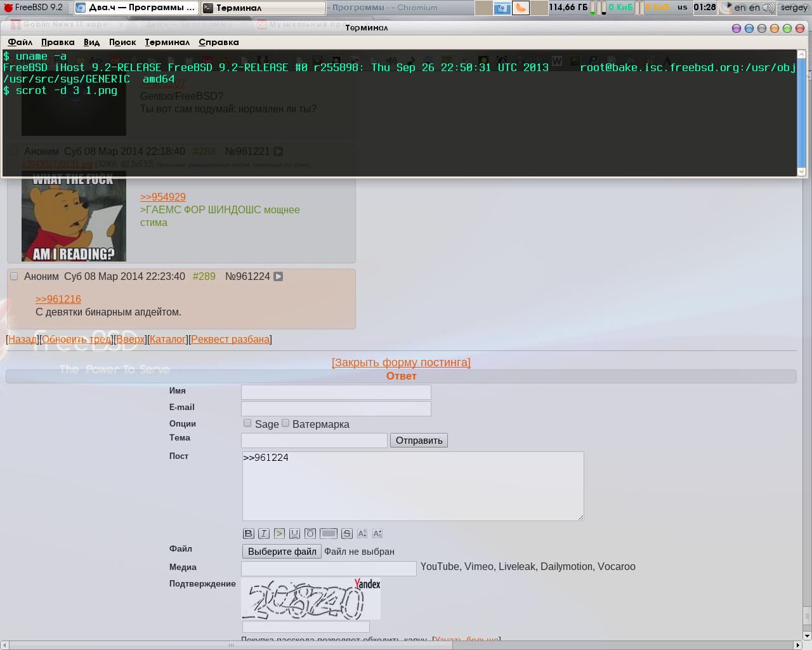Click the Yandex captcha image
The height and width of the screenshot is (650, 812).
click(311, 599)
